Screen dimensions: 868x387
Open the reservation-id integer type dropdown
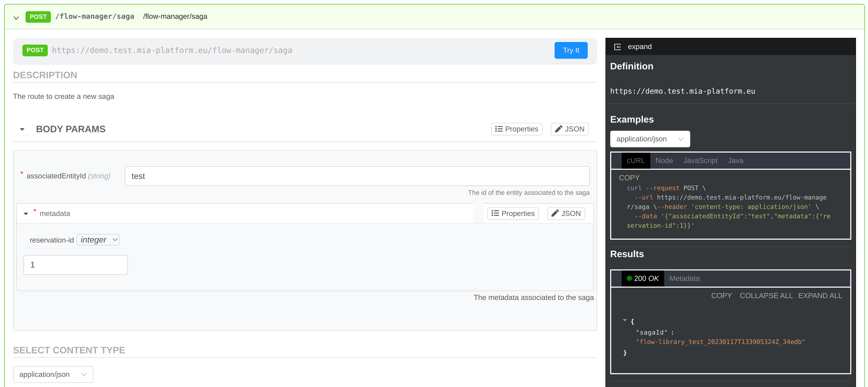pos(98,240)
